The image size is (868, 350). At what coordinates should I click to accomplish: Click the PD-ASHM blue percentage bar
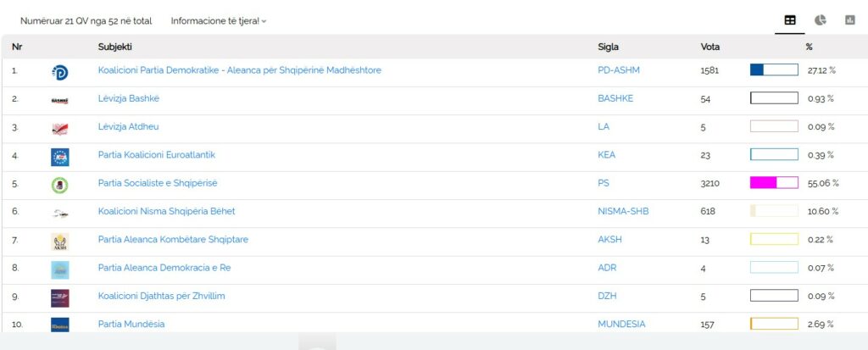773,70
